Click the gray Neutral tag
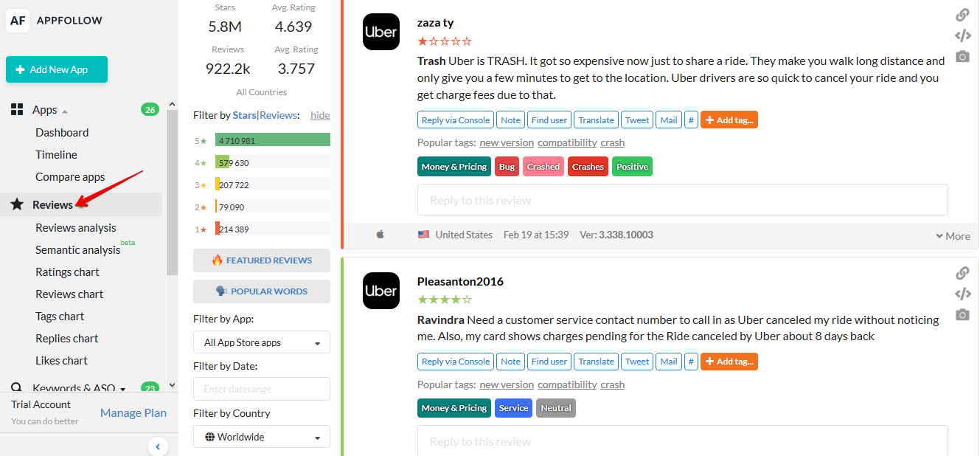The image size is (980, 456). pyautogui.click(x=556, y=408)
